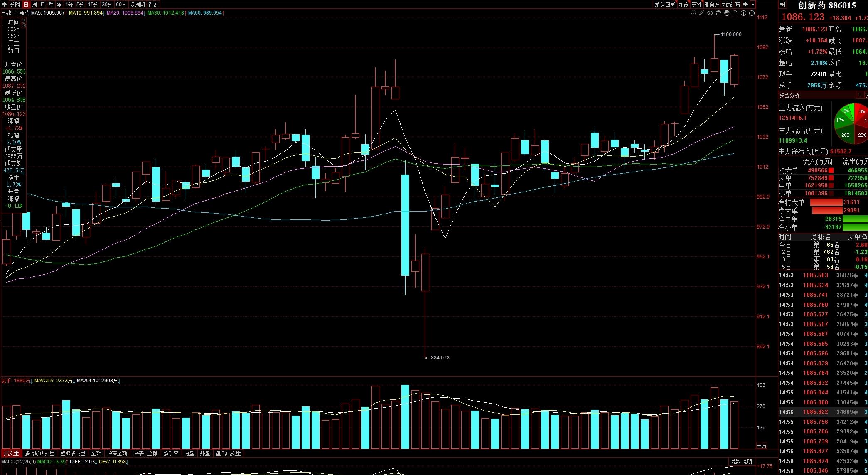Screen dimensions: 868x475
Task: Open the toolbox briefcase icon
Action: (718, 13)
